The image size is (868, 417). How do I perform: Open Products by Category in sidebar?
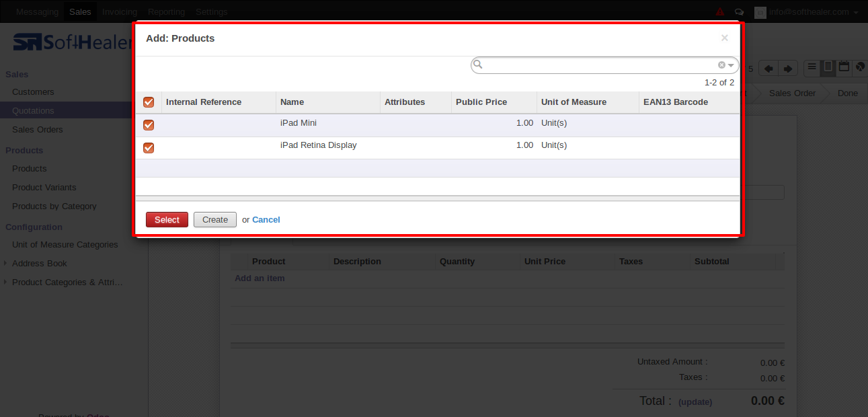click(x=54, y=206)
